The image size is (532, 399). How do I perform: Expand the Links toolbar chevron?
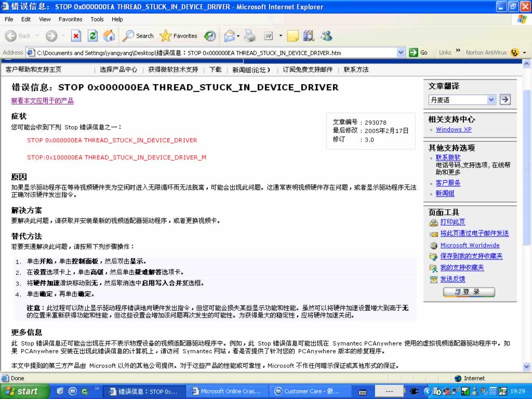click(458, 51)
